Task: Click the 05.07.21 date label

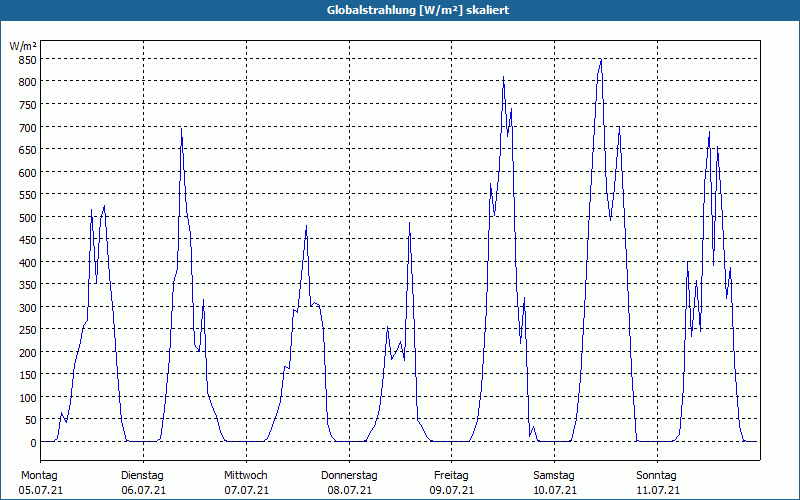Action: tap(40, 490)
